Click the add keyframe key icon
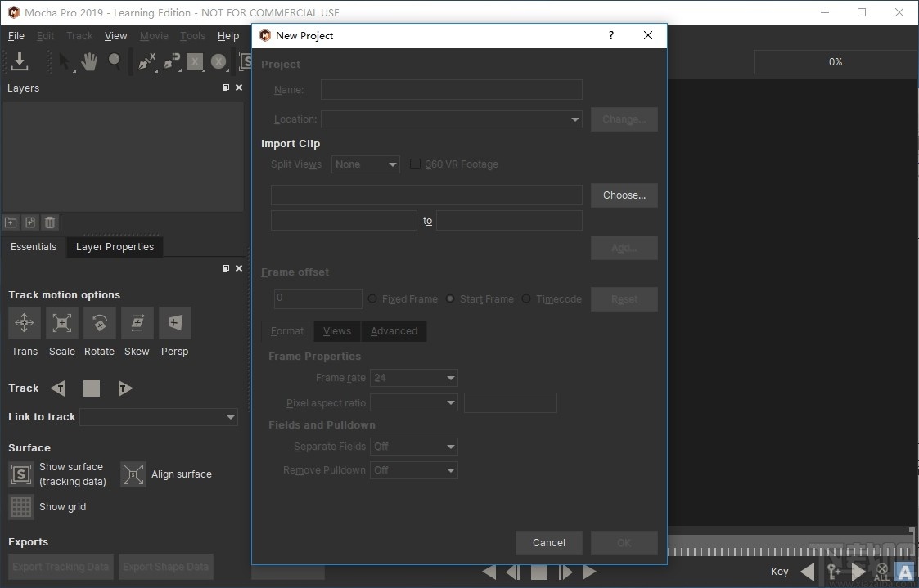 click(833, 572)
